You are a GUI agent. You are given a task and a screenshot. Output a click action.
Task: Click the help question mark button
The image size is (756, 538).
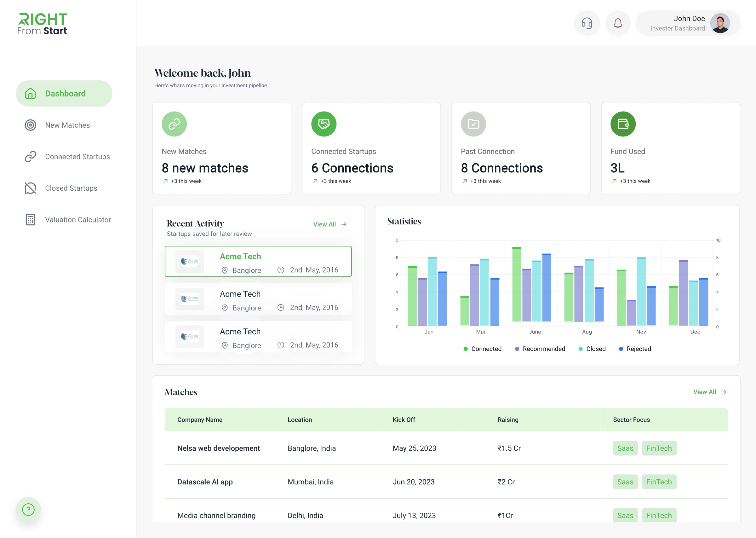[x=28, y=510]
